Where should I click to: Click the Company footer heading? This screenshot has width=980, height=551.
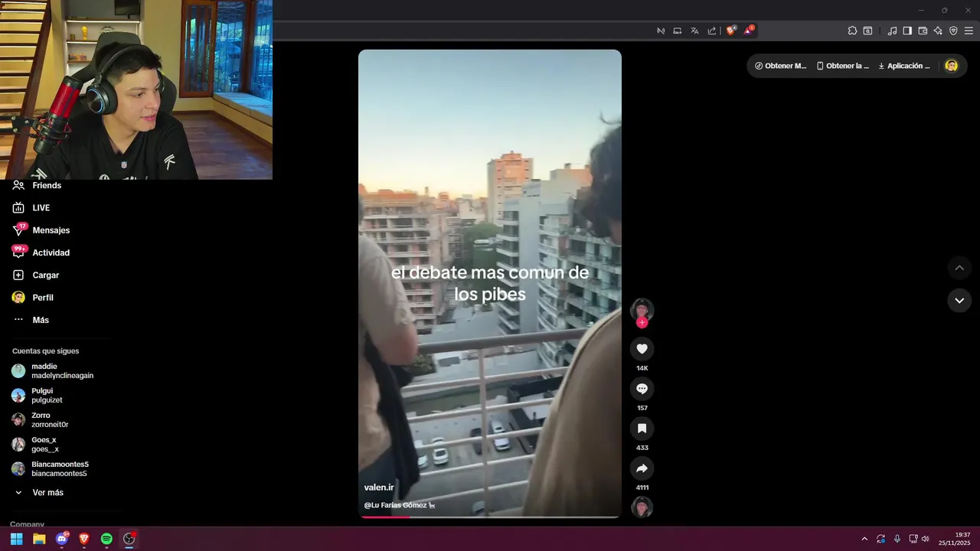pyautogui.click(x=27, y=524)
